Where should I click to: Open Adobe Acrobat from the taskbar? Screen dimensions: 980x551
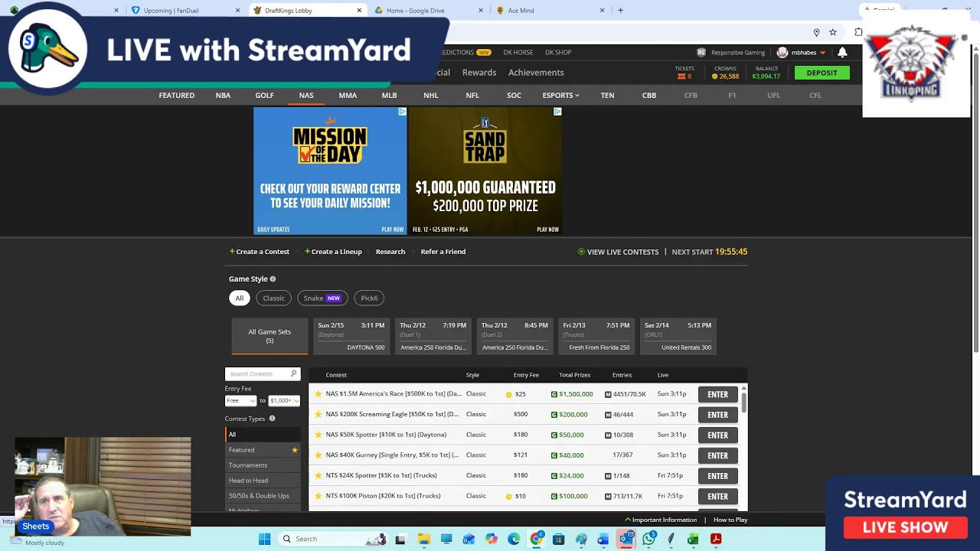point(716,539)
